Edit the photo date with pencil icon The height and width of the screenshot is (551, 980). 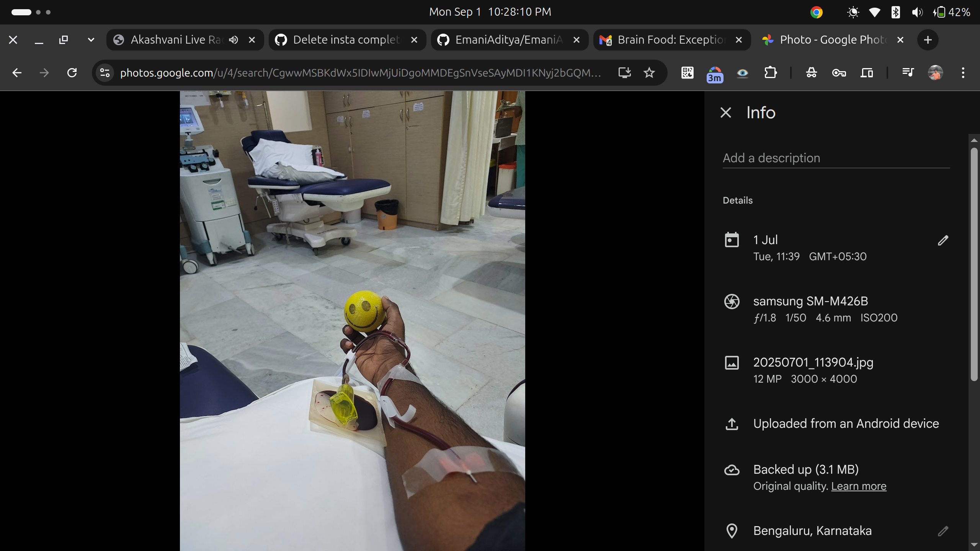coord(943,240)
